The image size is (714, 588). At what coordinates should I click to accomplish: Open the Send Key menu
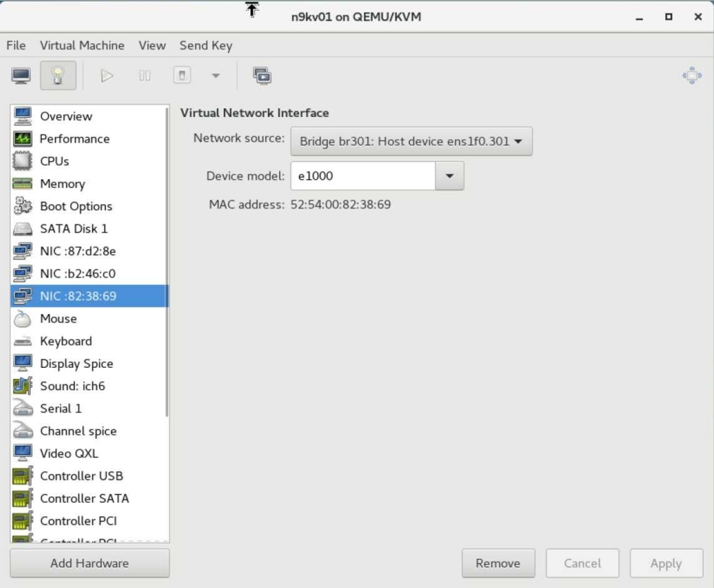coord(206,45)
